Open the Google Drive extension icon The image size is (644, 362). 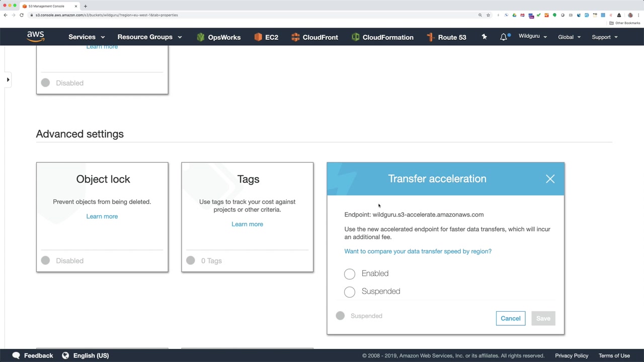[514, 15]
